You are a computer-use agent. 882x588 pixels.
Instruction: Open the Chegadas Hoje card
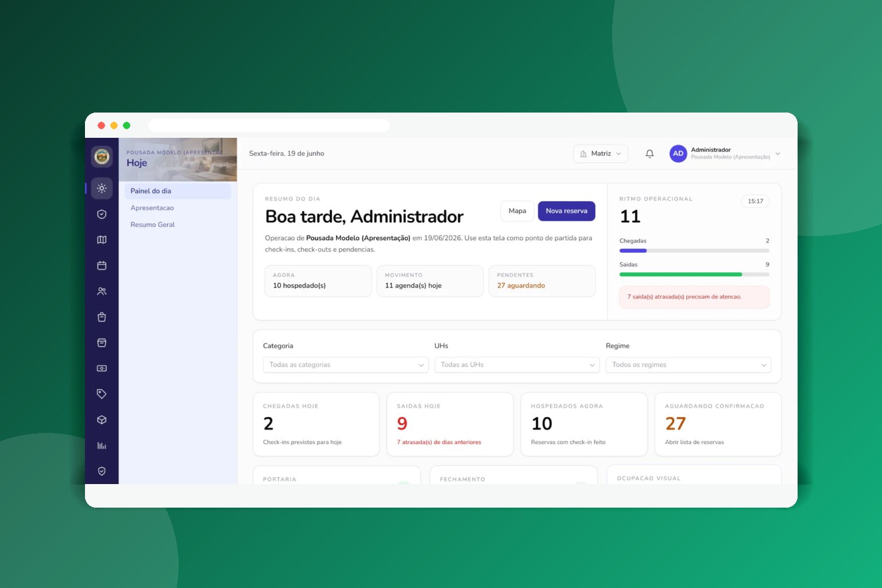tap(316, 424)
